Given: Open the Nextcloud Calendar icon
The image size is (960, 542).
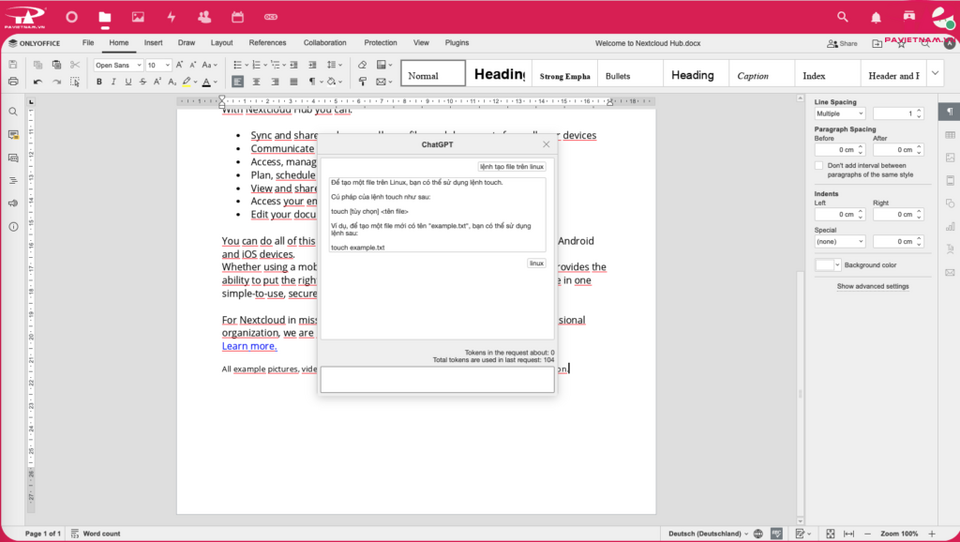Looking at the screenshot, I should coord(238,17).
